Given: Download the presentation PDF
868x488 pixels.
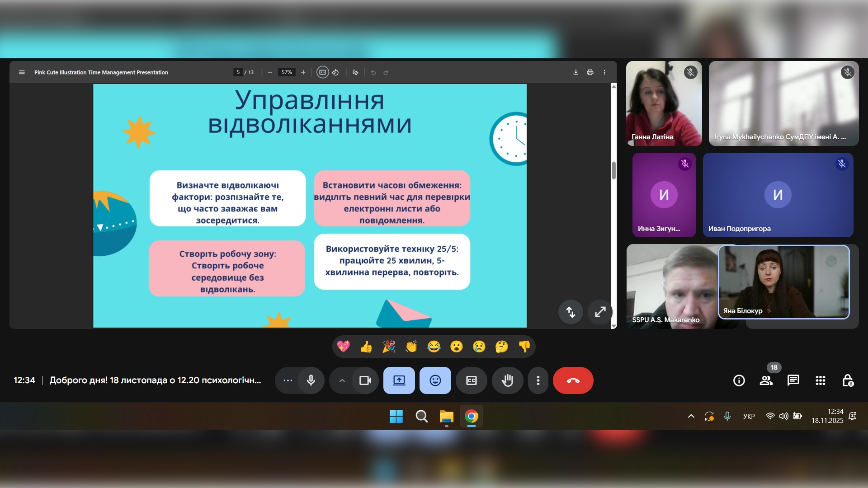Looking at the screenshot, I should click(576, 72).
